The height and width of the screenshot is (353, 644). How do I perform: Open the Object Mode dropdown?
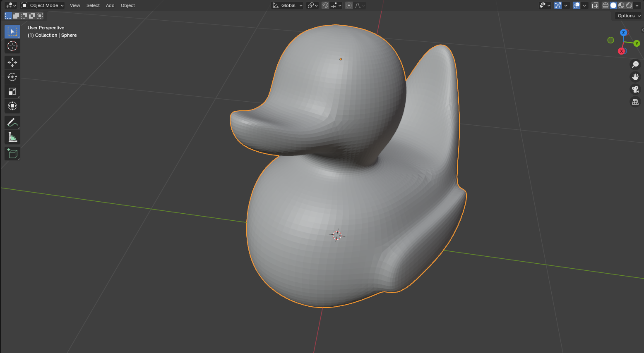(43, 5)
